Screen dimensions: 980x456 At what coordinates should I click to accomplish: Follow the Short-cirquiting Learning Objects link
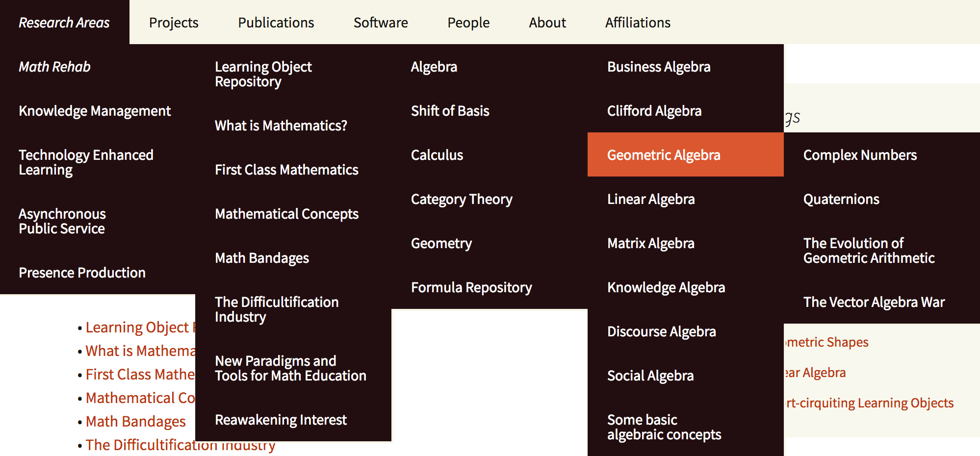(870, 403)
